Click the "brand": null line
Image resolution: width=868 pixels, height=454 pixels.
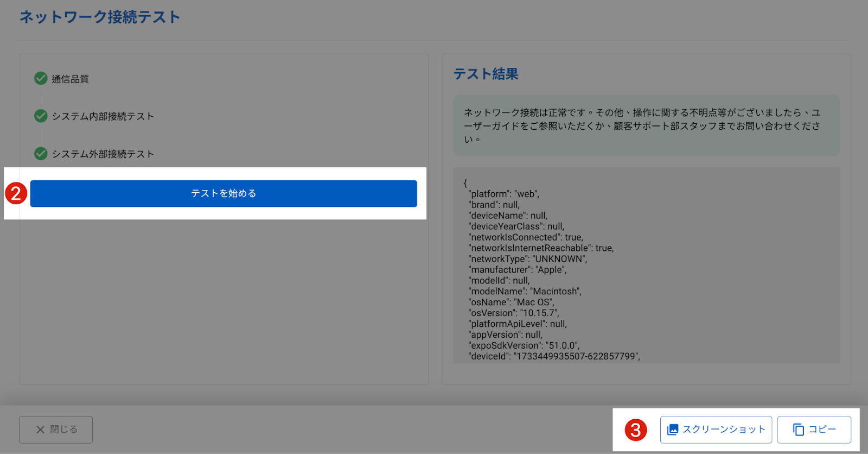[494, 205]
